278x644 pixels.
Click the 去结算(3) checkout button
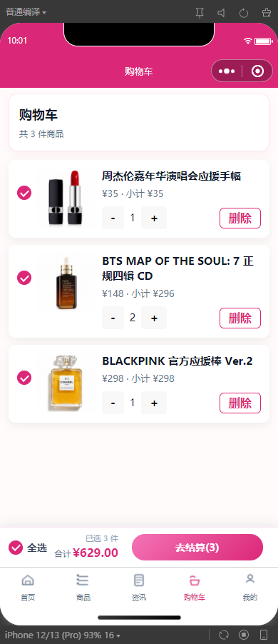(197, 548)
